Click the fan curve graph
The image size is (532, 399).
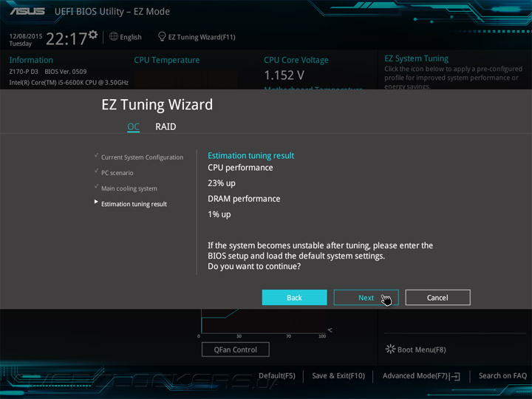pyautogui.click(x=263, y=321)
